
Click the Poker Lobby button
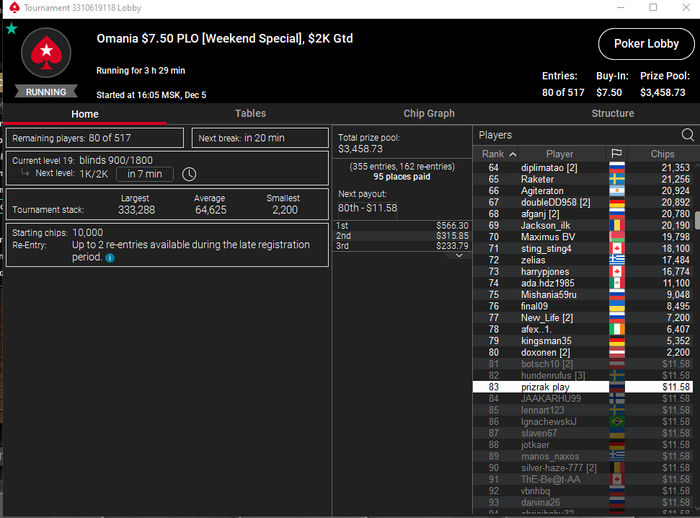tap(646, 44)
